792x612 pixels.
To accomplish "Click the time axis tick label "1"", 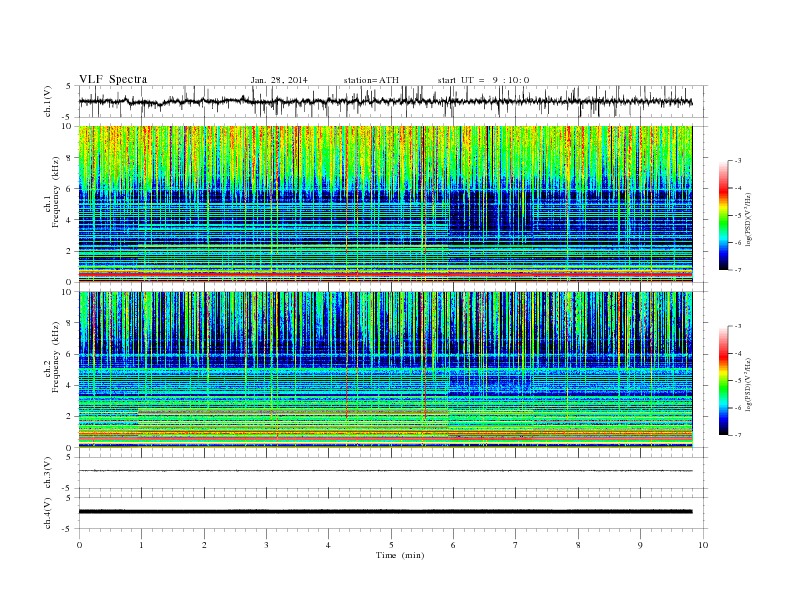I will 141,545.
